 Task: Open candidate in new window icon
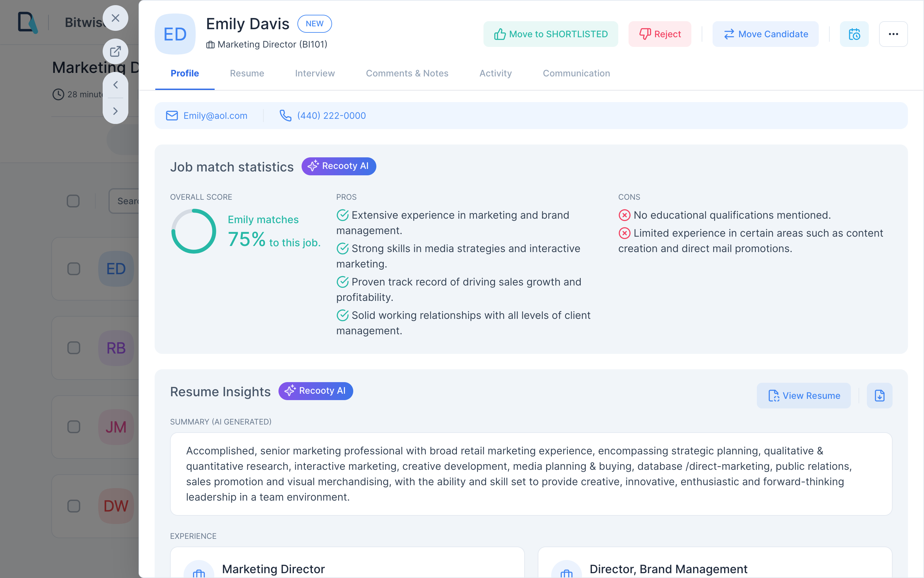point(115,51)
